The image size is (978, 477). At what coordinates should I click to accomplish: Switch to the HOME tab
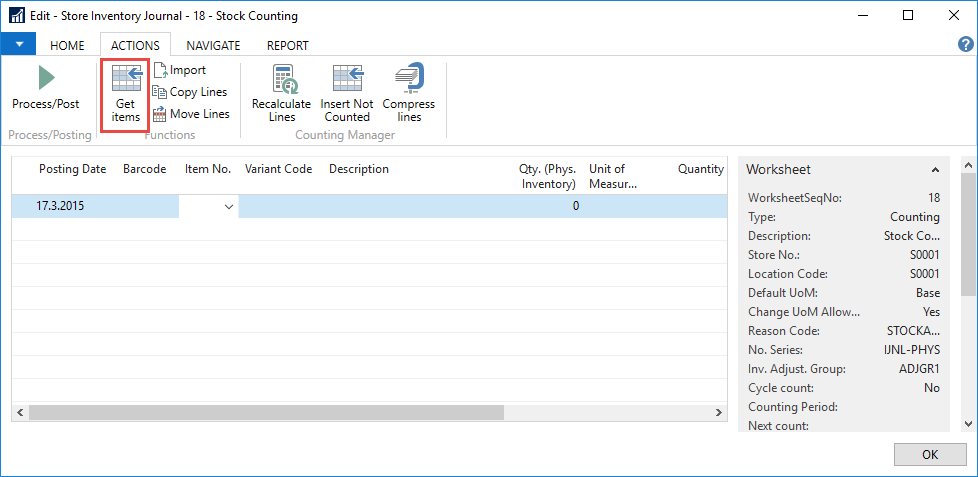(67, 45)
